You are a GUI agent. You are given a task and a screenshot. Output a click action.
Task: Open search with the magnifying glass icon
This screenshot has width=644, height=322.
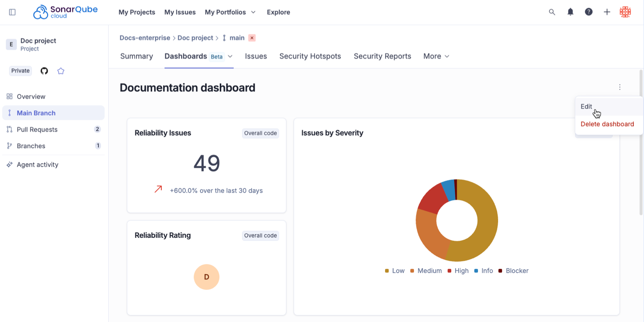[x=552, y=12]
